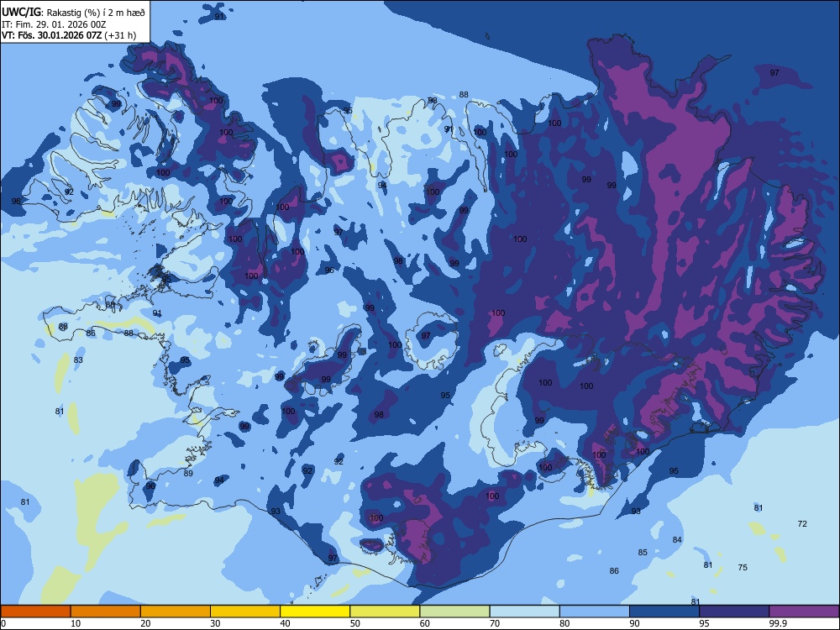Pick the 20–30 amber legend swatch

point(176,612)
